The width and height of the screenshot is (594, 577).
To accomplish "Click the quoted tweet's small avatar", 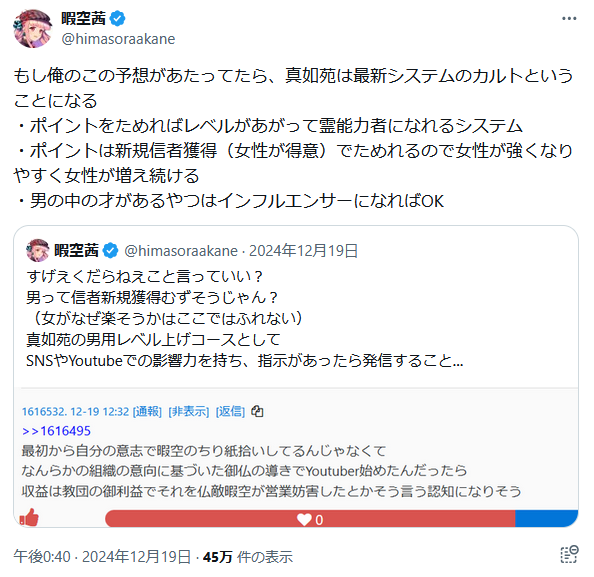I will tap(38, 250).
